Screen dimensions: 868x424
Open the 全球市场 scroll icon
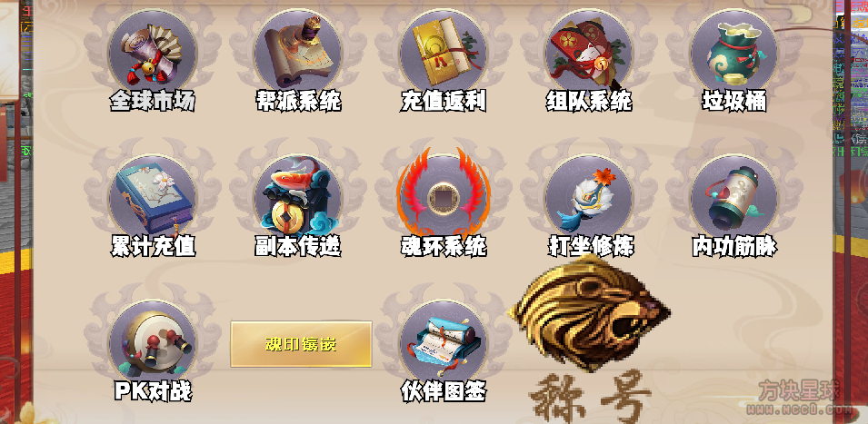(x=153, y=54)
